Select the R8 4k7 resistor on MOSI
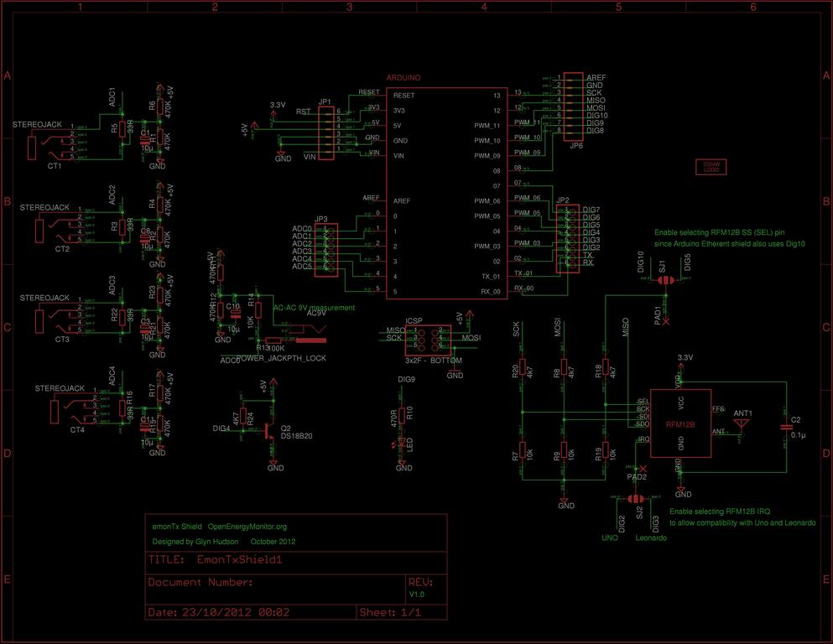Screen dimensions: 833x644 pyautogui.click(x=564, y=367)
